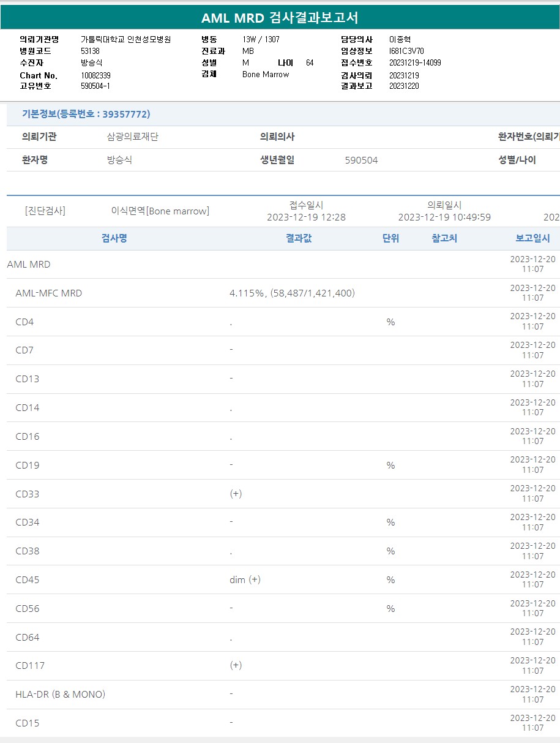
Task: Click the % unit in CD56 row
Action: 390,609
